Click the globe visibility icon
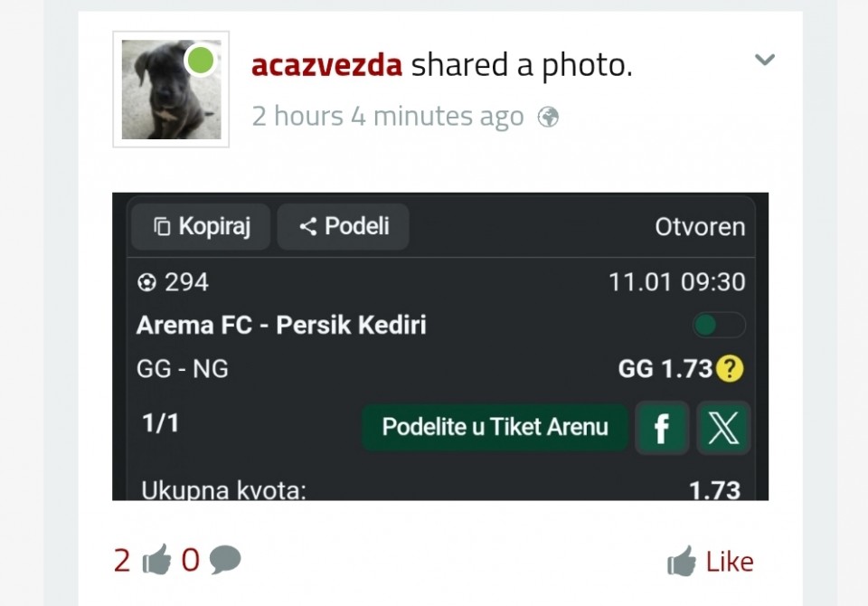This screenshot has height=606, width=868. (548, 117)
